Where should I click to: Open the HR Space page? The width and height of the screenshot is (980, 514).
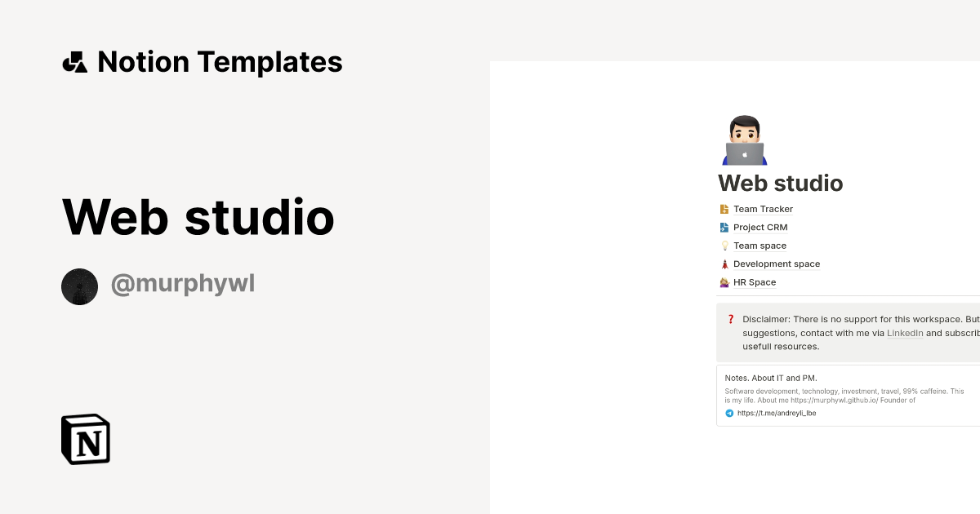[x=753, y=282]
